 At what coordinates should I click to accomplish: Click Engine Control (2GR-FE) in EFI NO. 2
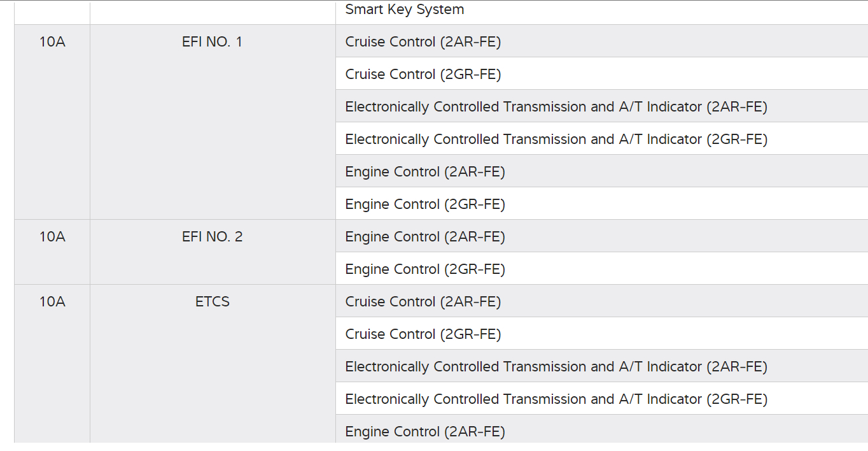[425, 269]
